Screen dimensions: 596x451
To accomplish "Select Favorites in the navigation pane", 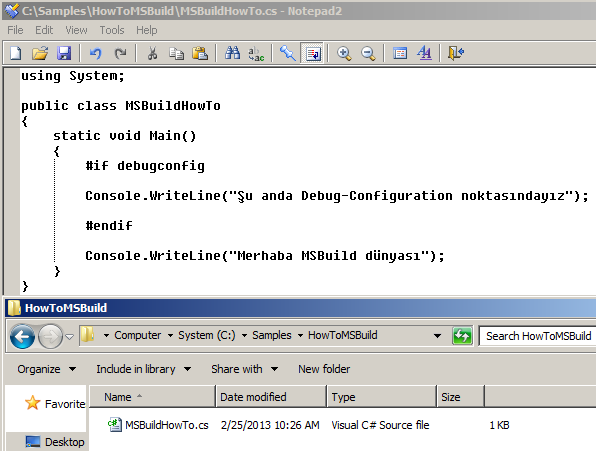I will (65, 404).
